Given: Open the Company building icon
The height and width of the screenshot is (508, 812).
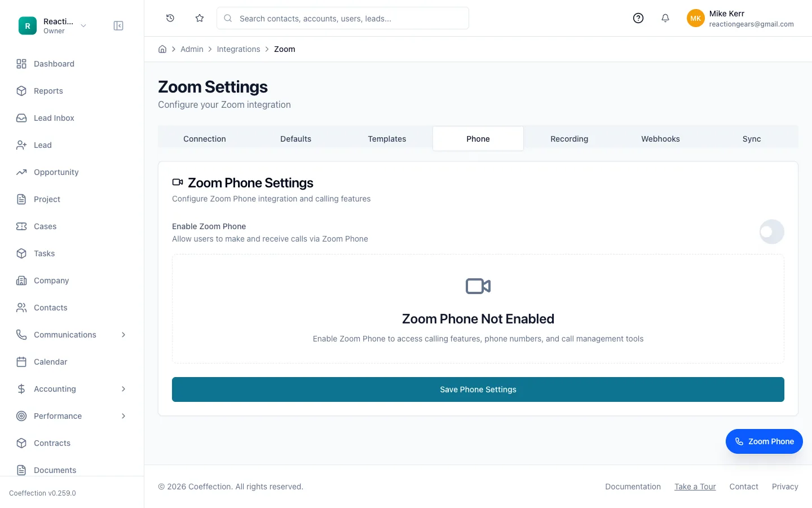Looking at the screenshot, I should pos(21,281).
